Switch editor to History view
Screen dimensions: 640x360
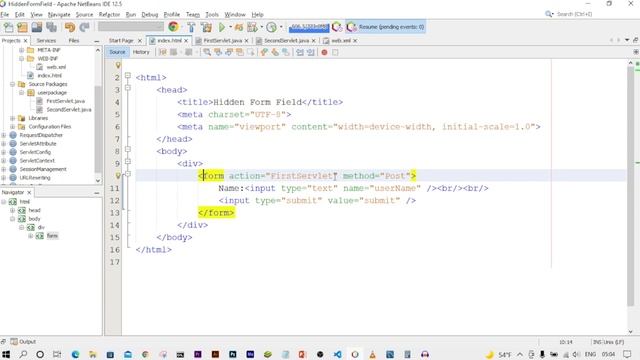[141, 52]
